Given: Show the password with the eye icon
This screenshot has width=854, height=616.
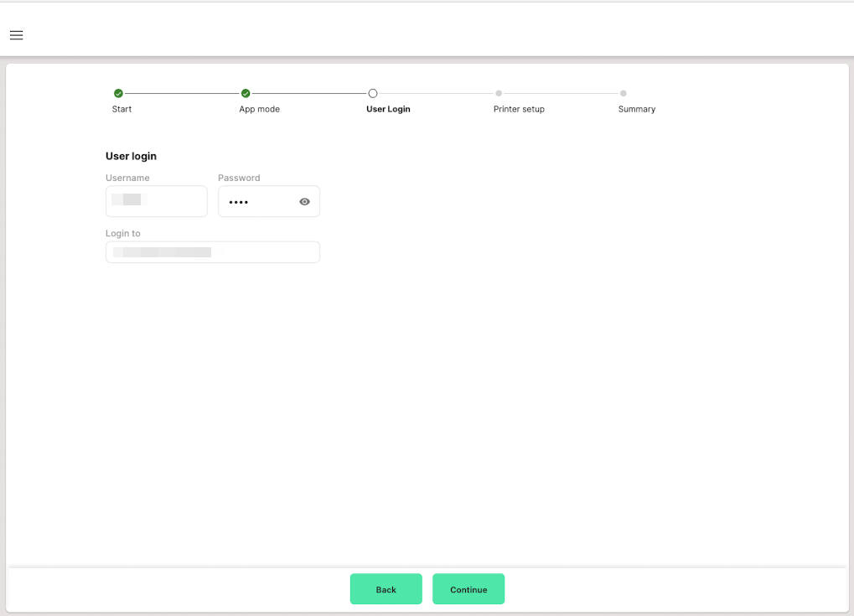Looking at the screenshot, I should tap(304, 202).
